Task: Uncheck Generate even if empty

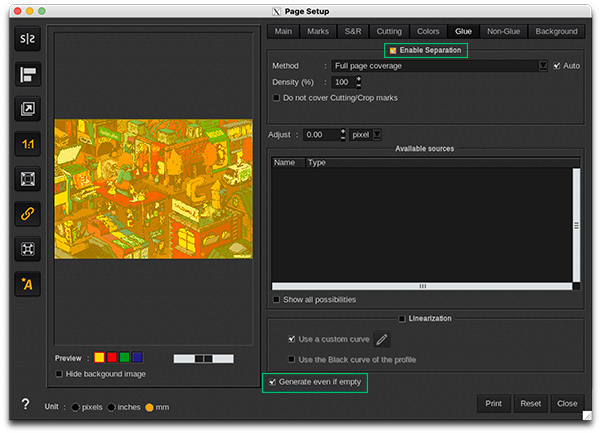Action: pos(270,382)
